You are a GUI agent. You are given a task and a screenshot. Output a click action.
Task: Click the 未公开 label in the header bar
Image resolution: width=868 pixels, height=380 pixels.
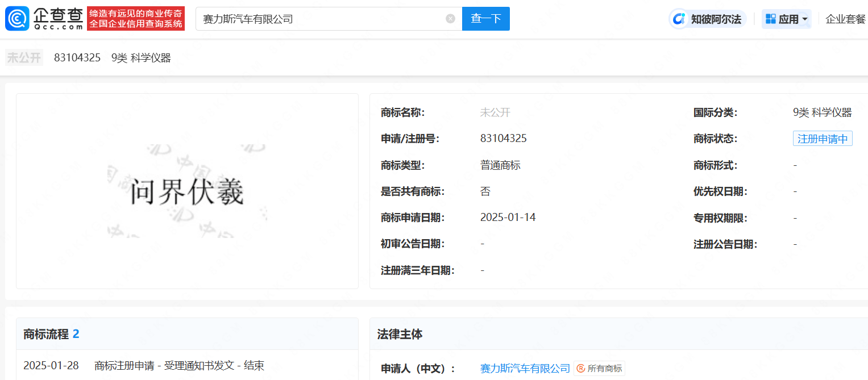point(24,57)
